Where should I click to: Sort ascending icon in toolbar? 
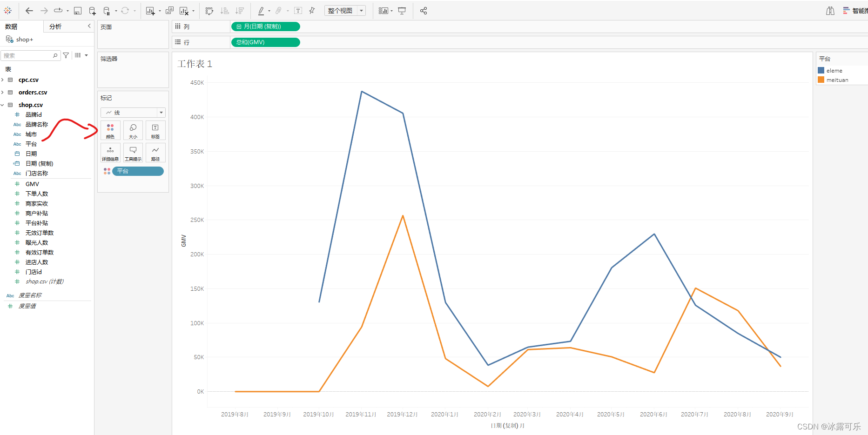click(x=225, y=11)
